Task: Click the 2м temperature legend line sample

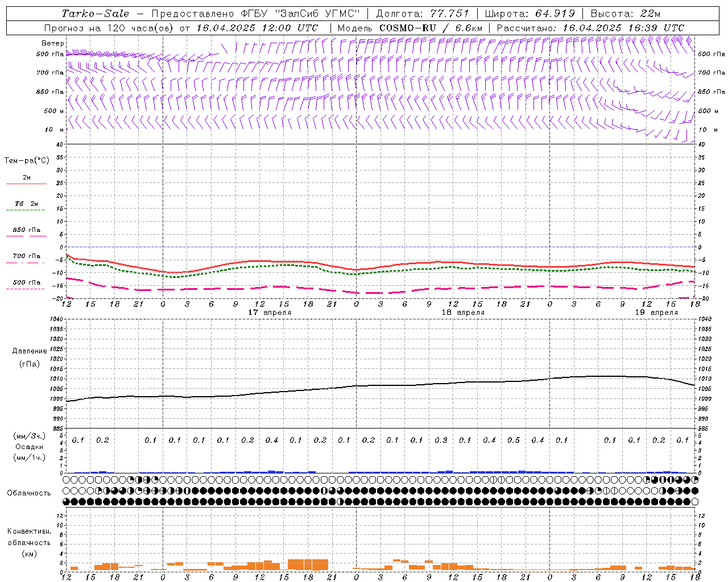Action: point(26,184)
